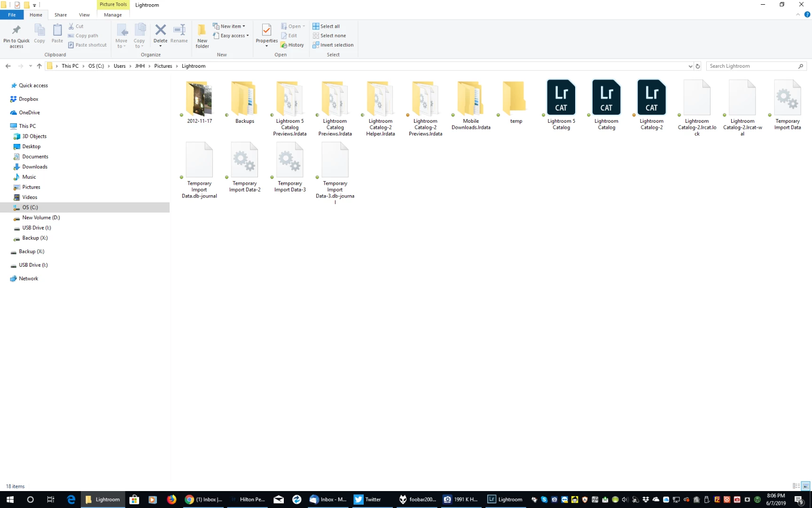Open the Easy access dropdown
812x508 pixels.
[x=231, y=36]
